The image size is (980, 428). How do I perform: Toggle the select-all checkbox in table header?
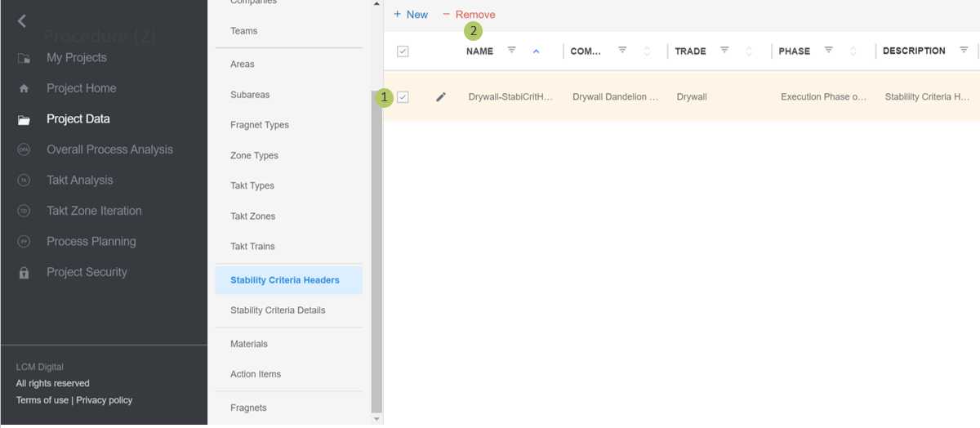tap(403, 51)
